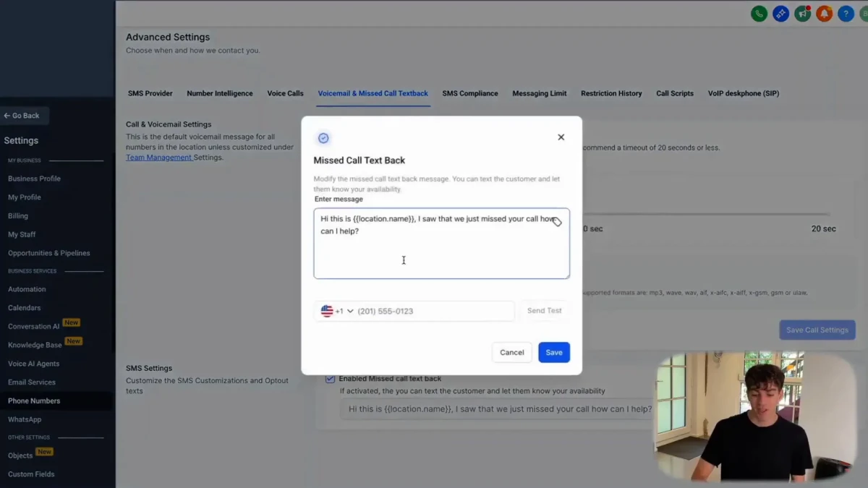Switch to the SMS Compliance tab
This screenshot has height=488, width=868.
pos(470,93)
